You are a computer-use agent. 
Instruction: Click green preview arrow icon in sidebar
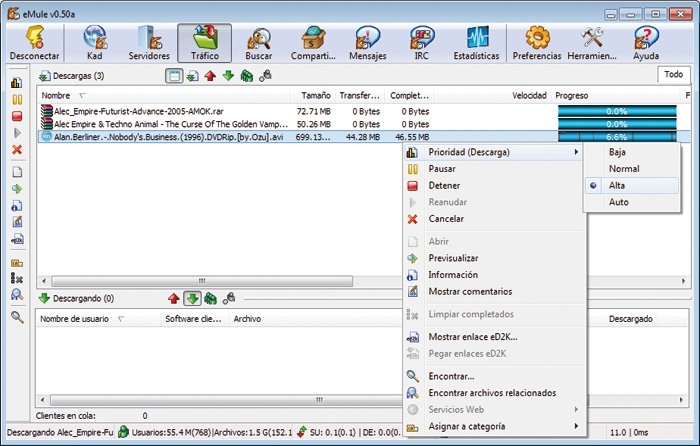[x=17, y=189]
